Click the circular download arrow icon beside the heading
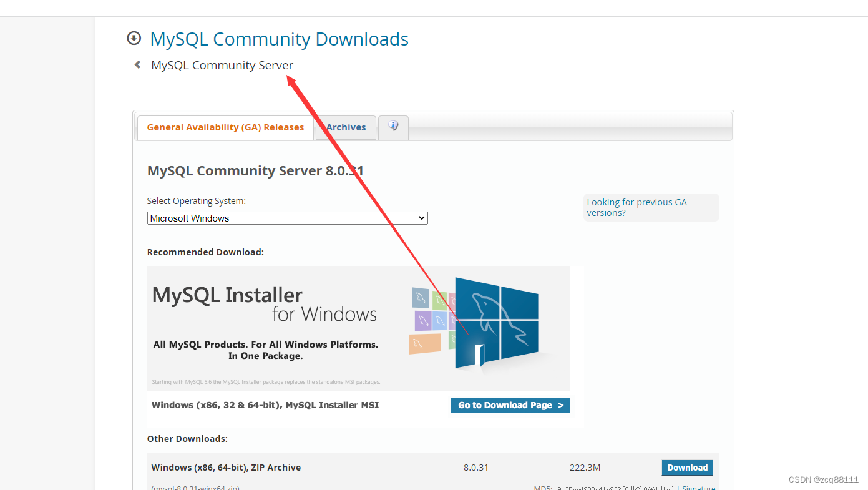This screenshot has height=490, width=868. (x=134, y=38)
